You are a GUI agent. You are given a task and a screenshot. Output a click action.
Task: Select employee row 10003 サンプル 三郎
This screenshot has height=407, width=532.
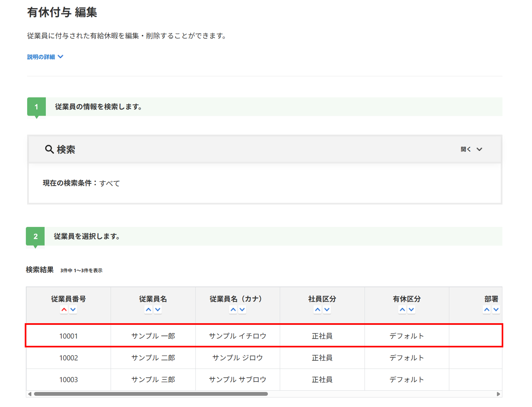[x=153, y=380]
